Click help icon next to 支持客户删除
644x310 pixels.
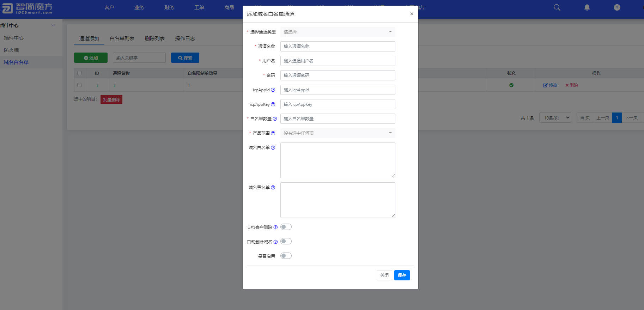pos(275,227)
